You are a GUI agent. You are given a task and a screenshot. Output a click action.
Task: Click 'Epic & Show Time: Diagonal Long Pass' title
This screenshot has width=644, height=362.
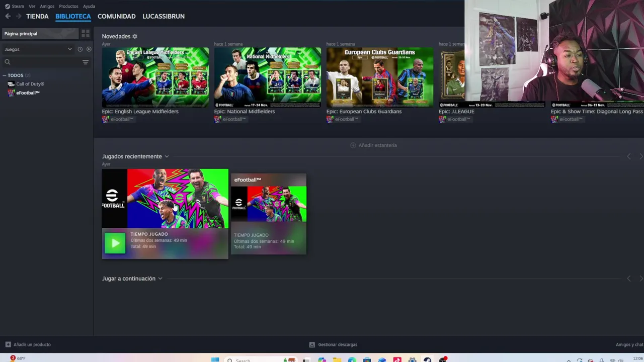597,112
